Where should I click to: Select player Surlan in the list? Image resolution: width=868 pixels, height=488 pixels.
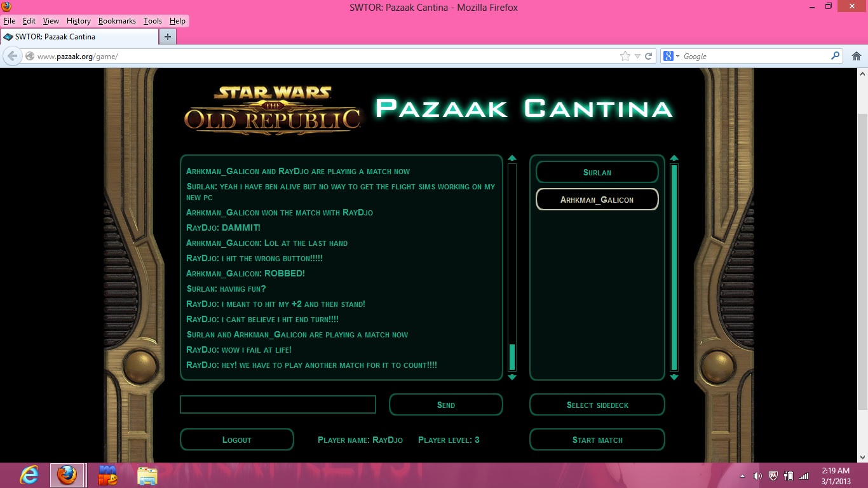click(x=597, y=172)
